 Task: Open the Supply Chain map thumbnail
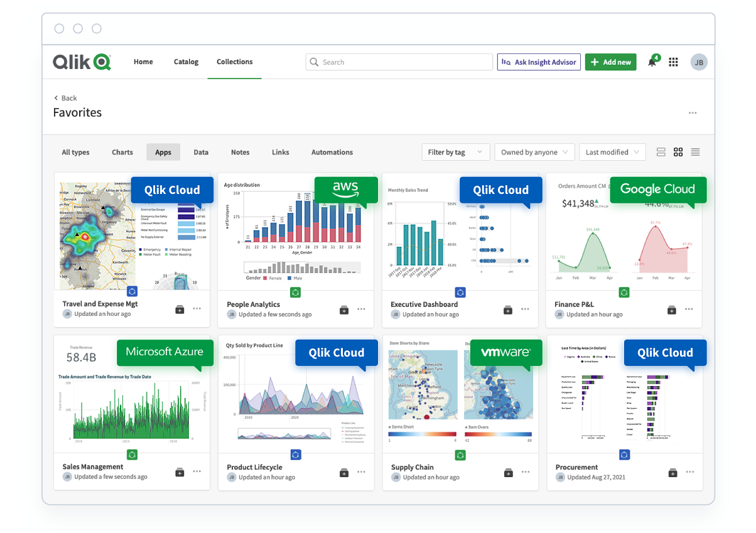[x=460, y=394]
